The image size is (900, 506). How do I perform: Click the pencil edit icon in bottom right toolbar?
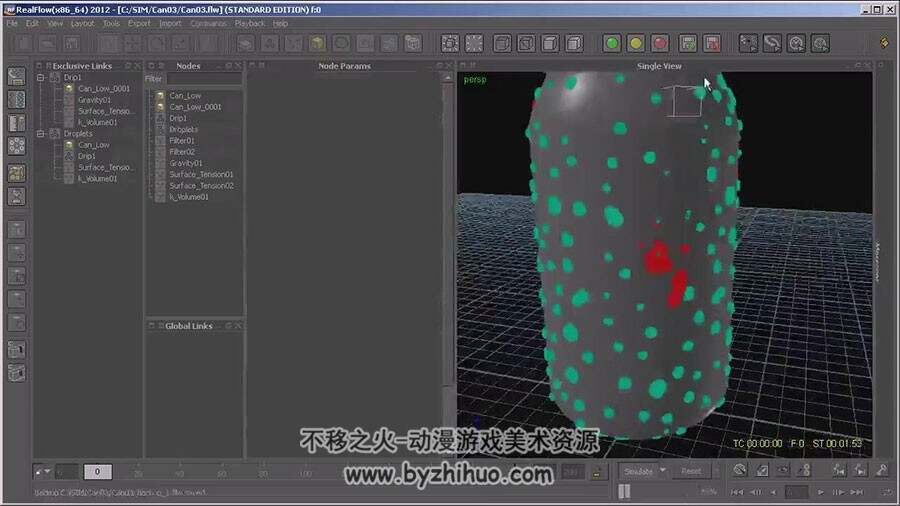pyautogui.click(x=762, y=470)
